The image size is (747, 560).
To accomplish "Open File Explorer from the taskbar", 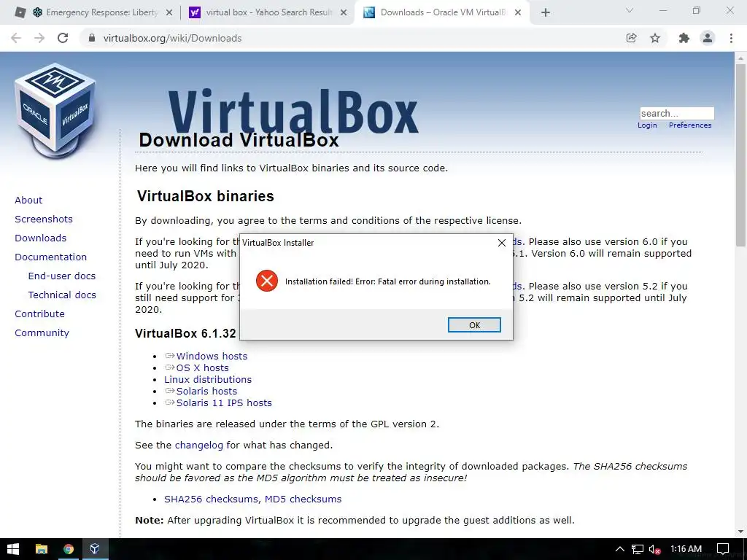I will point(42,549).
